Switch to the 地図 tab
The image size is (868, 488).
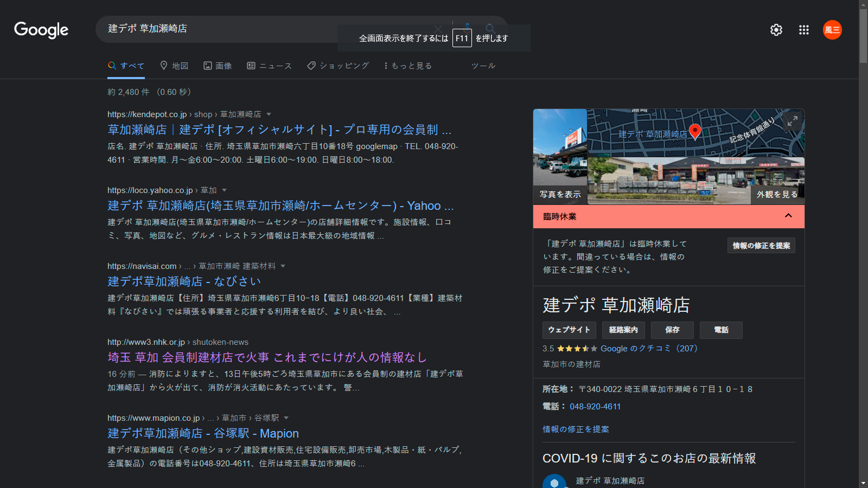click(x=174, y=66)
